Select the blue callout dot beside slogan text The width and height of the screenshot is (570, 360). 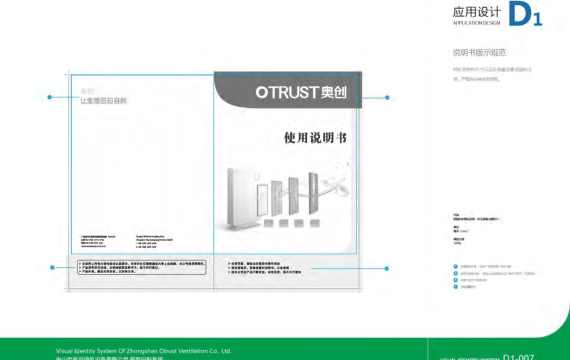[50, 97]
